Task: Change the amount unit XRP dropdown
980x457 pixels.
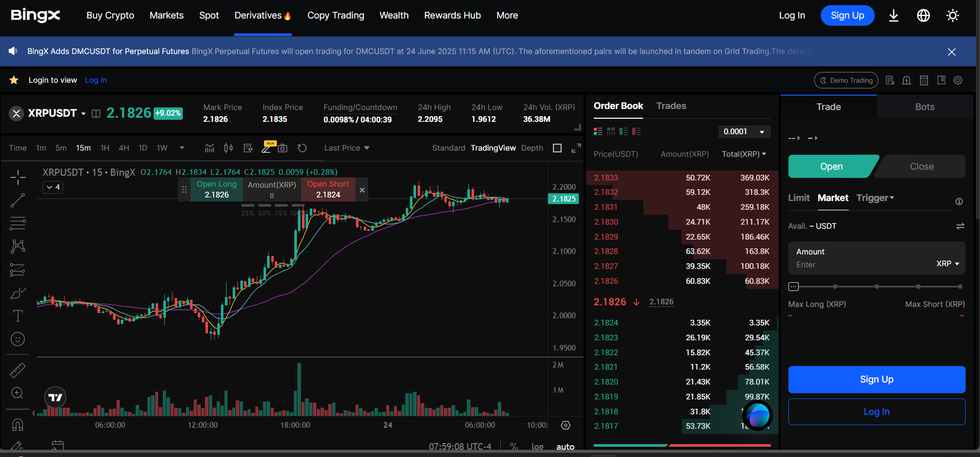Action: coord(948,264)
